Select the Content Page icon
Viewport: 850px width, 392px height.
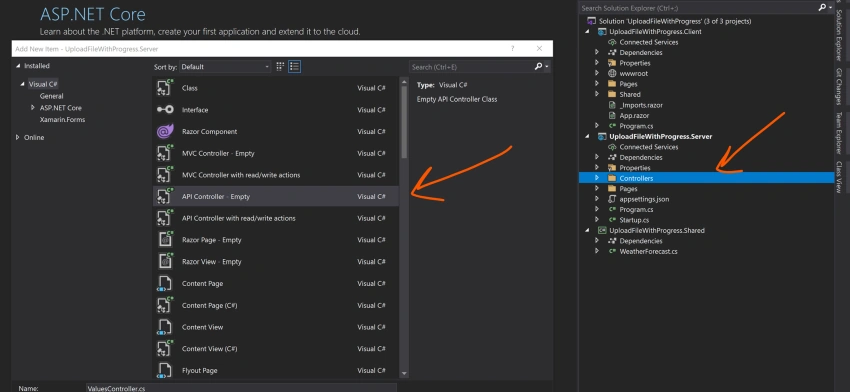click(x=165, y=284)
